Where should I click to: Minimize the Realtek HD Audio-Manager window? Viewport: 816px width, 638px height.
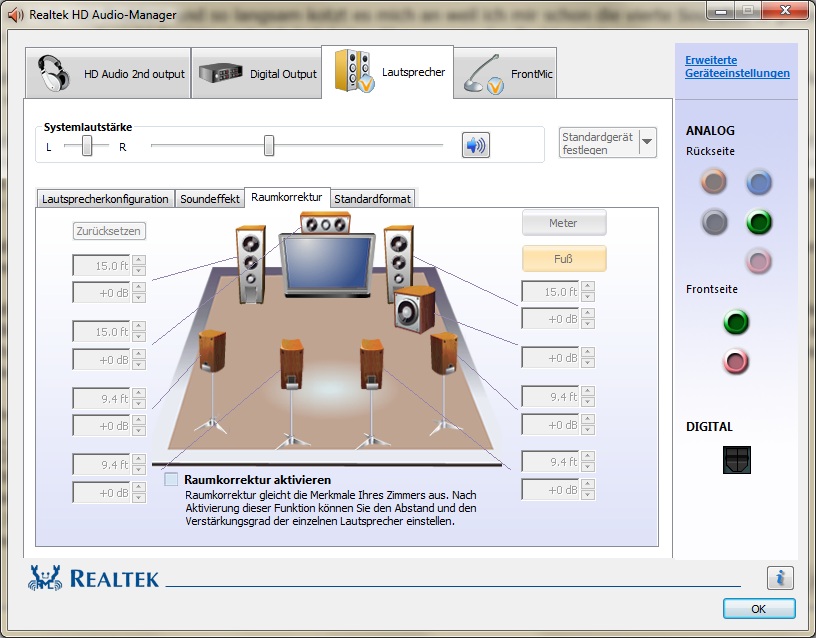721,10
